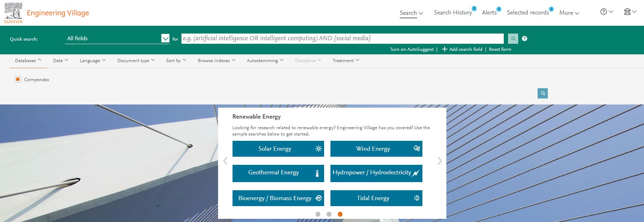644x222 pixels.
Task: Open Search History
Action: tap(453, 12)
